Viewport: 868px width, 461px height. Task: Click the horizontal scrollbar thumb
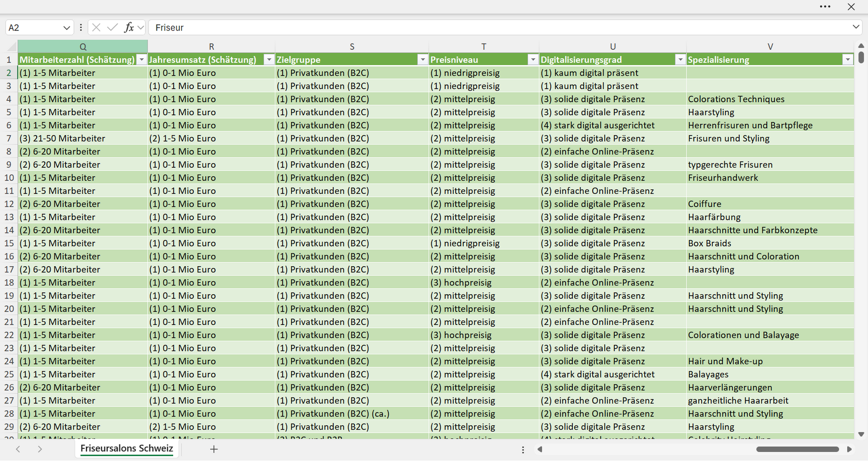click(x=798, y=449)
